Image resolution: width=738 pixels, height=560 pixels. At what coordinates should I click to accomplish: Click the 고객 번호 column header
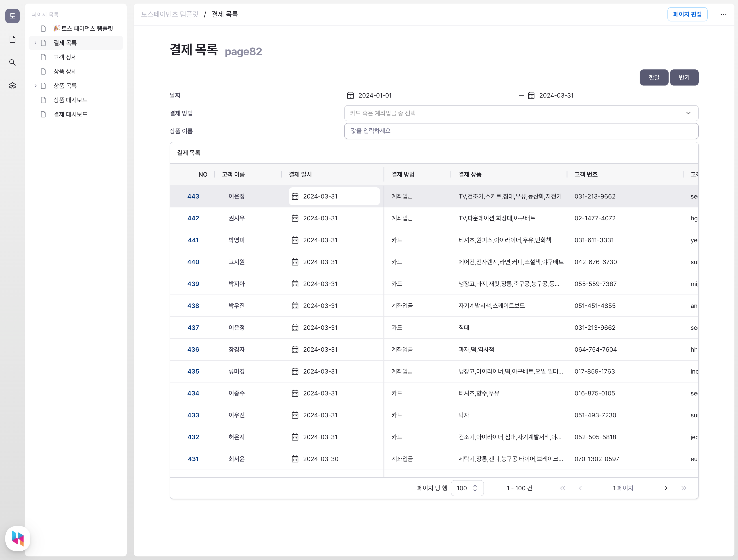click(x=586, y=175)
